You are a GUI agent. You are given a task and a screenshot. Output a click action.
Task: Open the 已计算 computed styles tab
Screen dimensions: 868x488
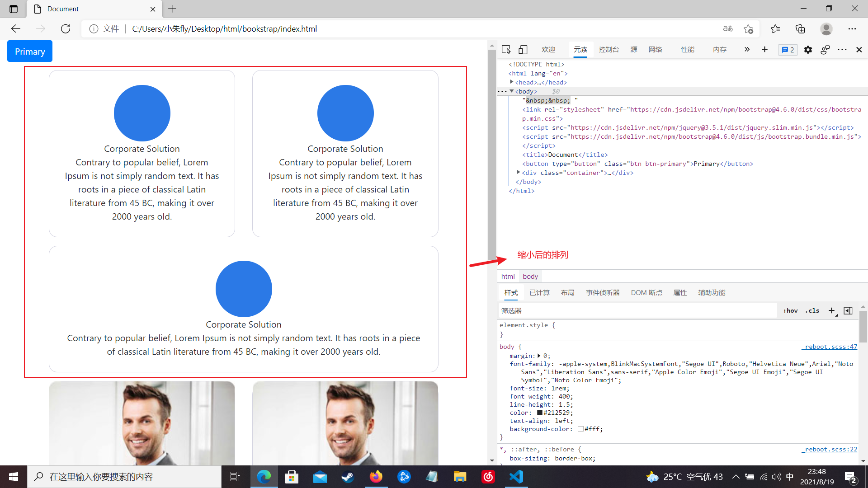[x=539, y=293]
